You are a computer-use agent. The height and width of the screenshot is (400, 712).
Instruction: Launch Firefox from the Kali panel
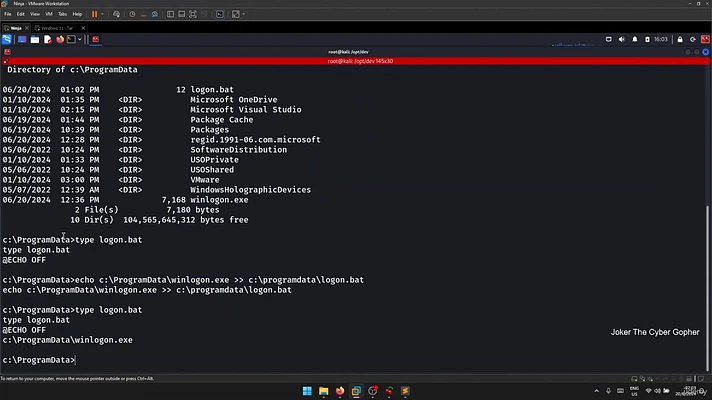60,39
